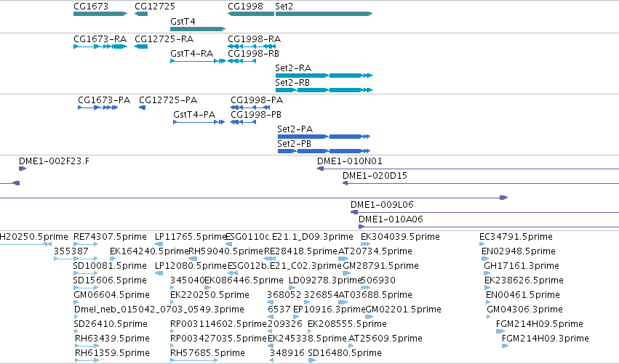The image size is (619, 364).
Task: Select the EK238626.5prime label
Action: (x=524, y=280)
